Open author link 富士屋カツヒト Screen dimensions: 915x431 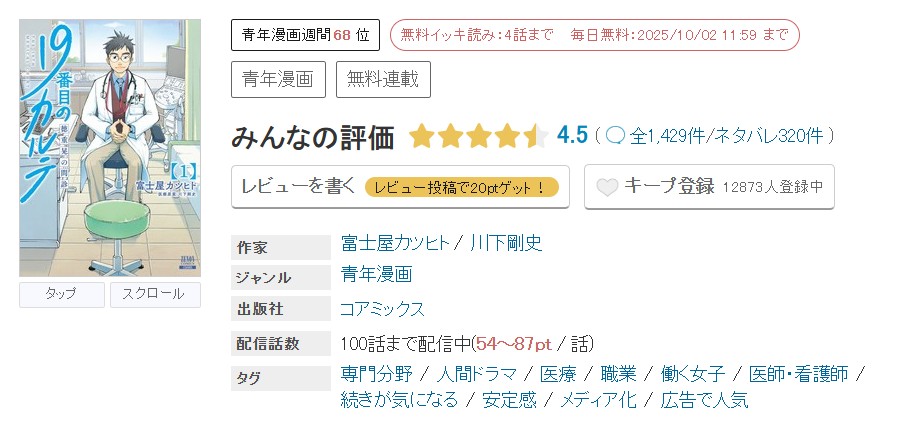[394, 243]
